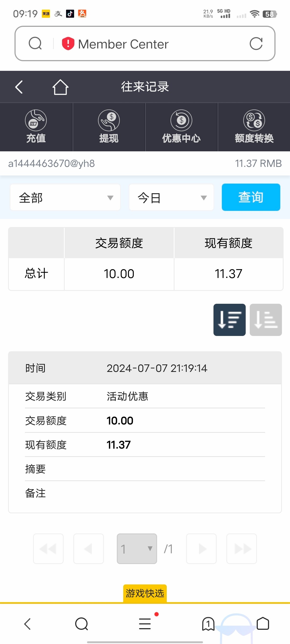Open 额度转换 balance transfer
The image size is (290, 644).
[254, 127]
